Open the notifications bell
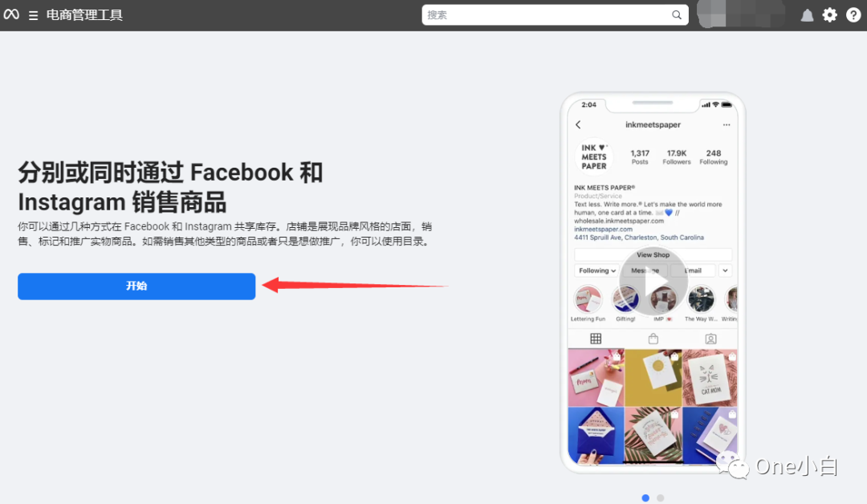This screenshot has height=504, width=867. pyautogui.click(x=806, y=14)
